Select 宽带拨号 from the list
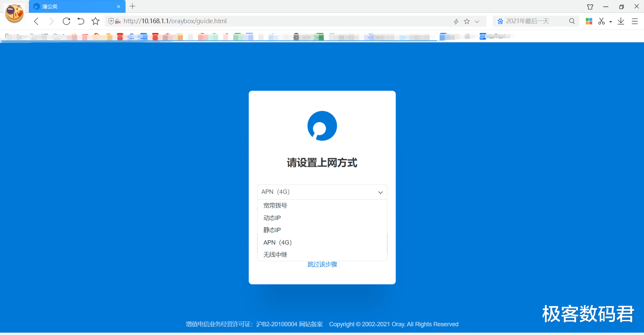Screen dimensions: 644x335 322,206
